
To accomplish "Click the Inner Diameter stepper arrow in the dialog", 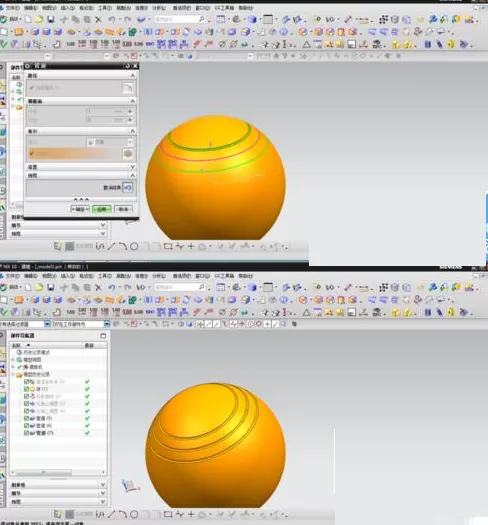I will point(130,120).
